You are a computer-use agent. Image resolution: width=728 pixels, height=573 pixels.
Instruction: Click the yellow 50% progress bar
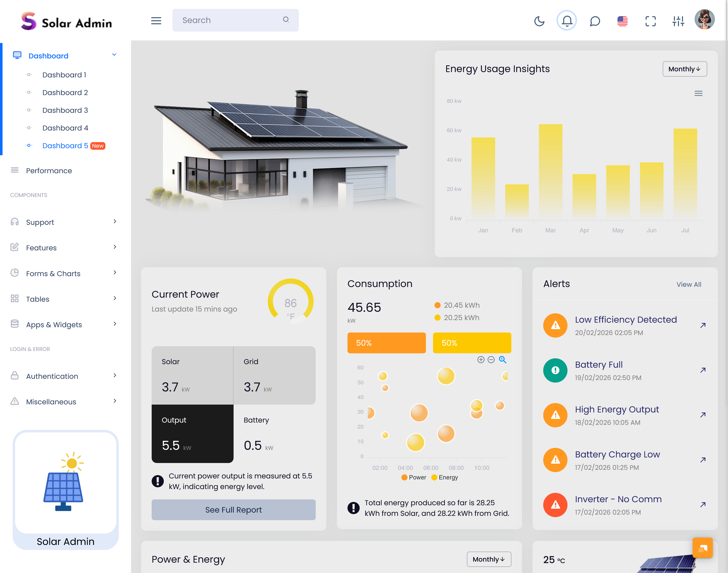coord(472,343)
